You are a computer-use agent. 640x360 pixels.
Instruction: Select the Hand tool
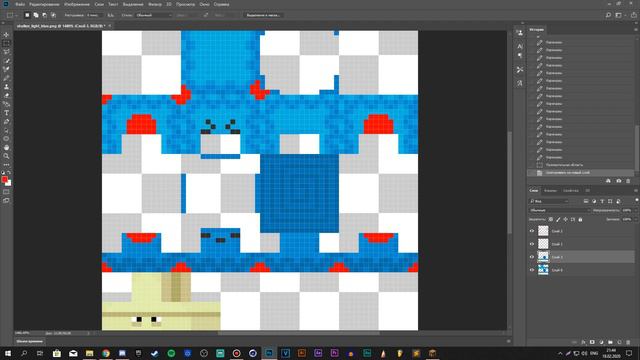[x=6, y=147]
